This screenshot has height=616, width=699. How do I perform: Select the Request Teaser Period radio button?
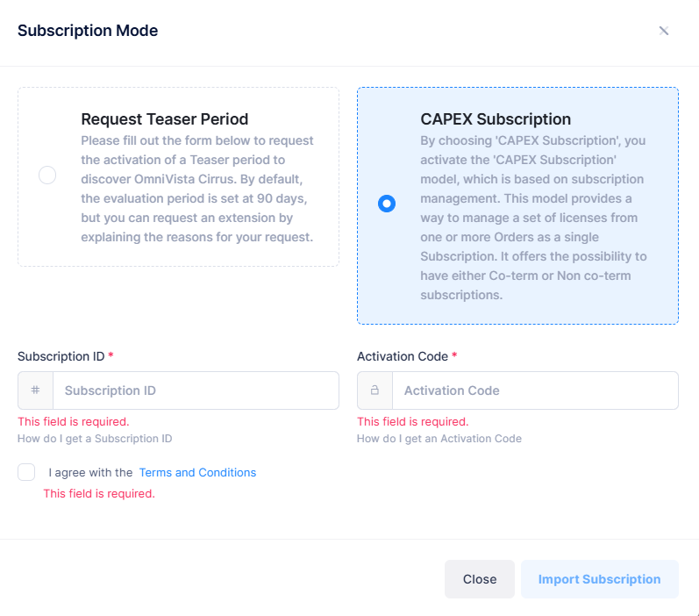click(x=47, y=175)
